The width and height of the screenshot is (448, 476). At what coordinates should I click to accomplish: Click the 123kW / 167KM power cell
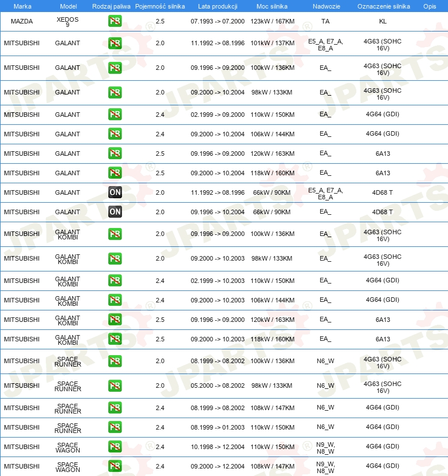tap(272, 21)
